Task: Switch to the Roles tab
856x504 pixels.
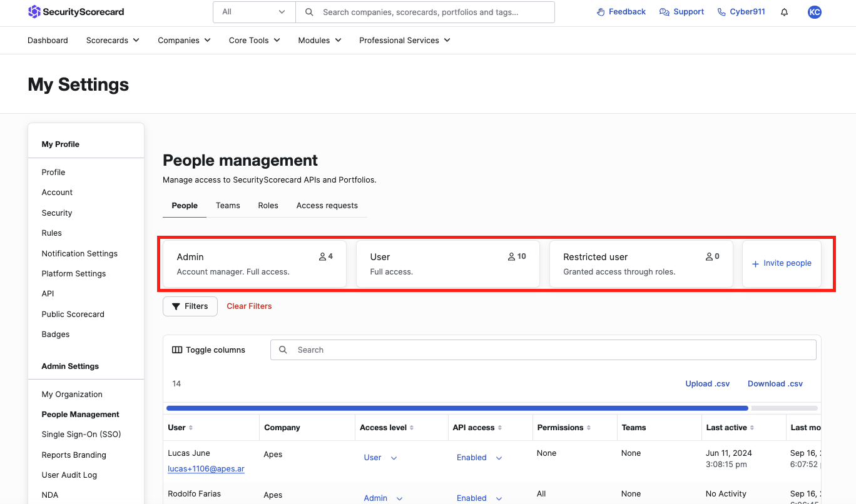Action: tap(268, 205)
